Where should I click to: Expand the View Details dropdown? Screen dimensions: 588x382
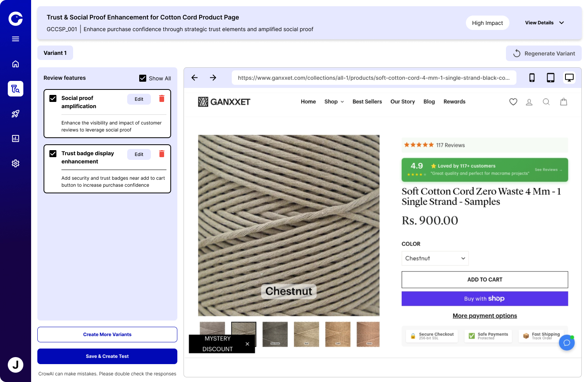(x=544, y=23)
